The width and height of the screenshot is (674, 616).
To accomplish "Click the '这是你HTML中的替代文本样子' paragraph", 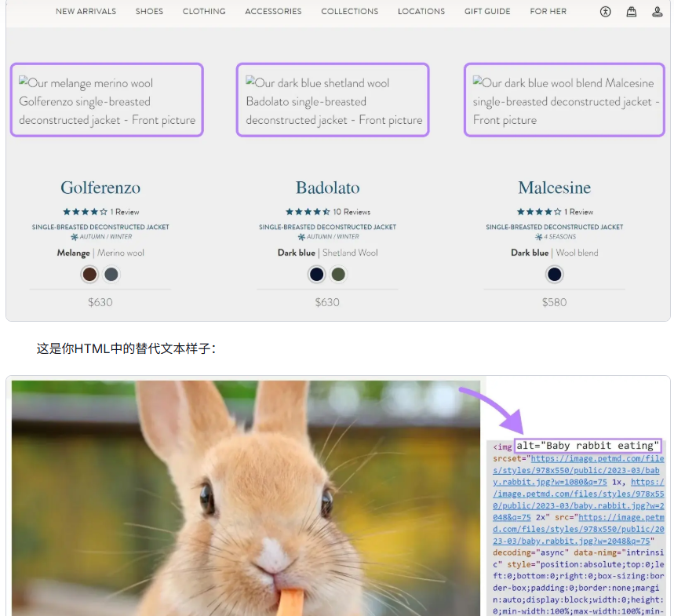I will (x=126, y=348).
